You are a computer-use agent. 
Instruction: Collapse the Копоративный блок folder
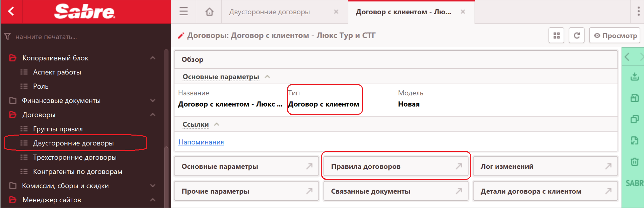point(153,58)
